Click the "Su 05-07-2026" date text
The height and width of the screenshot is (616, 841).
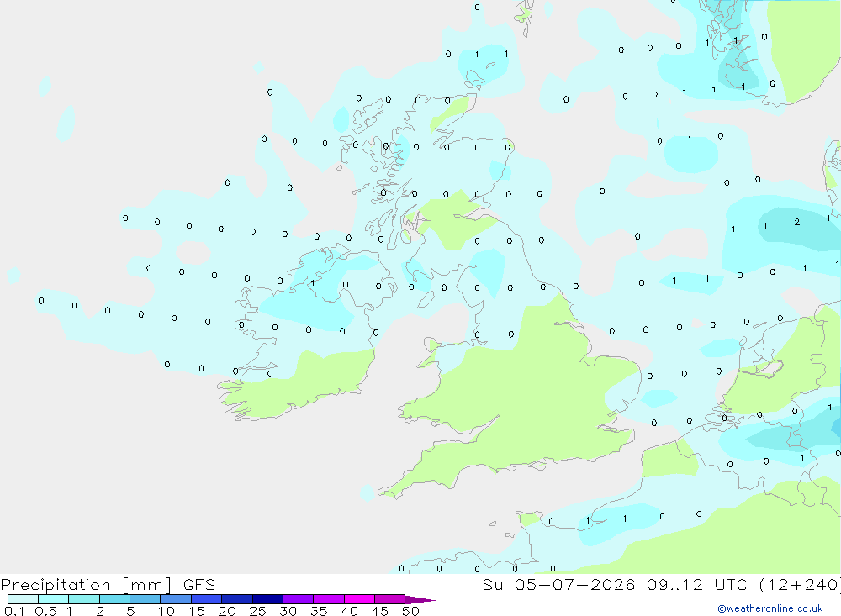click(x=558, y=584)
